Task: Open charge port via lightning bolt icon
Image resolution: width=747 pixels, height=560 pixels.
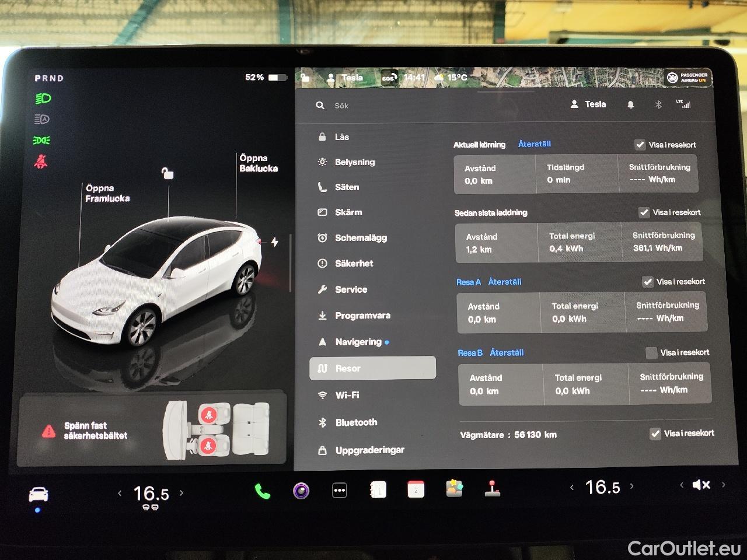Action: pyautogui.click(x=274, y=242)
